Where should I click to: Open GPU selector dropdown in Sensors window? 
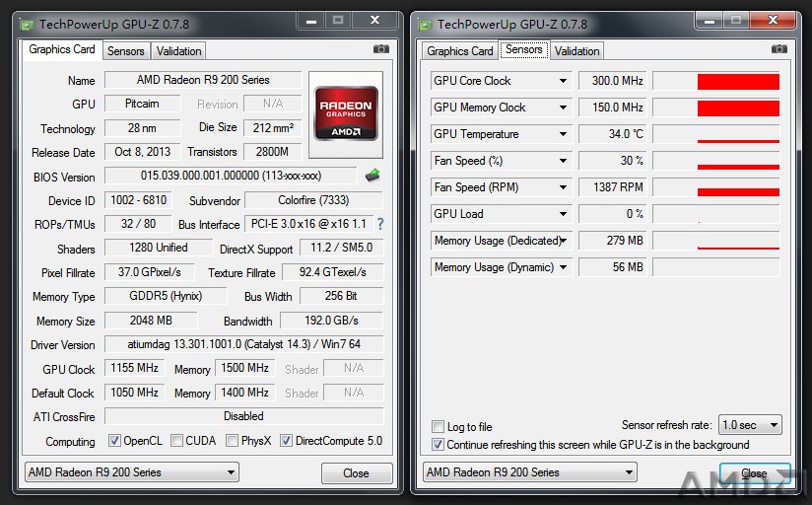coord(529,472)
